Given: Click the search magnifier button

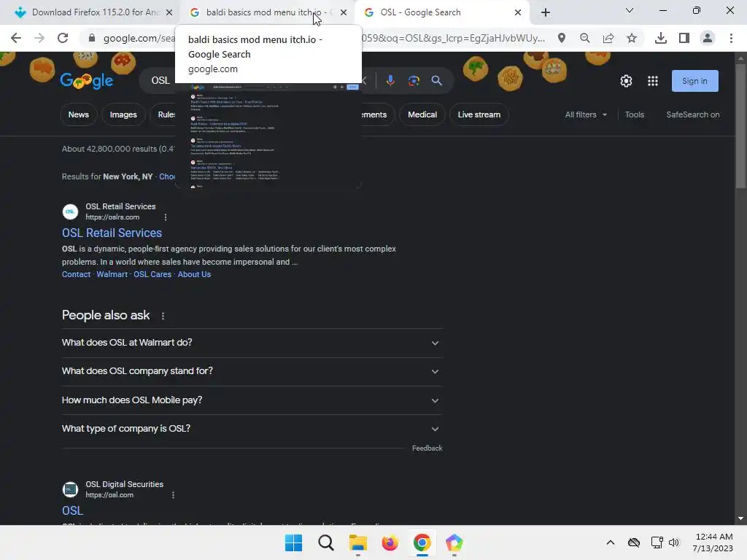Looking at the screenshot, I should [436, 80].
